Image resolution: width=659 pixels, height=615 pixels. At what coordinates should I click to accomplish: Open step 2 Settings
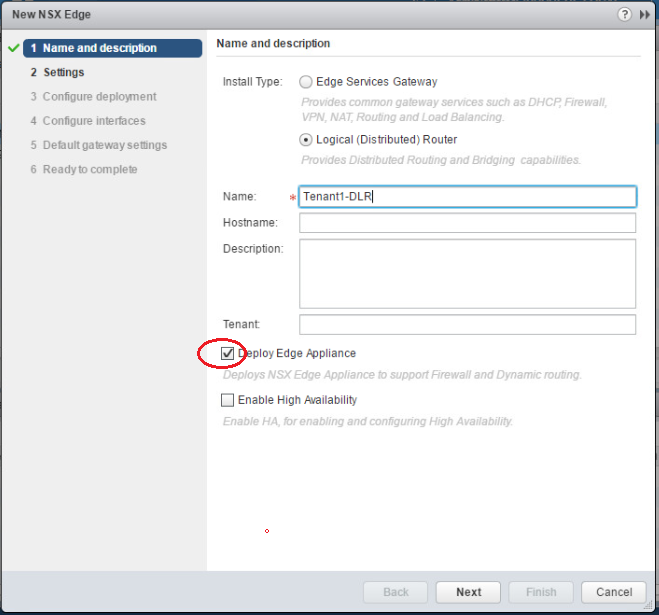[57, 72]
